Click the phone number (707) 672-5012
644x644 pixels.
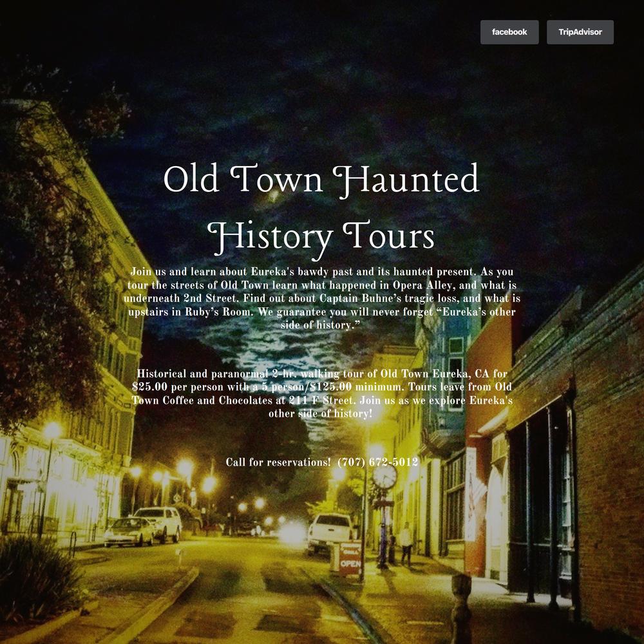click(377, 462)
